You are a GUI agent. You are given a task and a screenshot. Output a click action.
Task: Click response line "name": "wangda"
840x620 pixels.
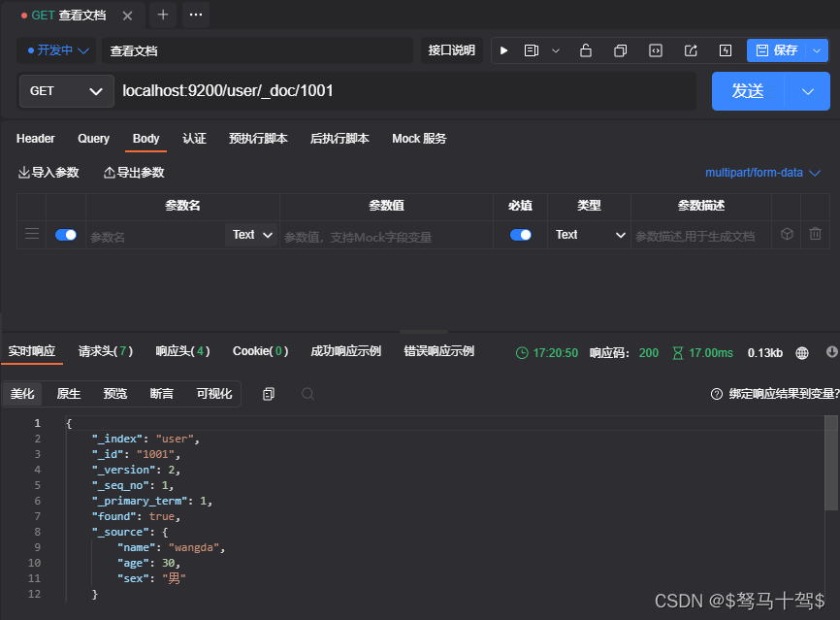pos(172,547)
